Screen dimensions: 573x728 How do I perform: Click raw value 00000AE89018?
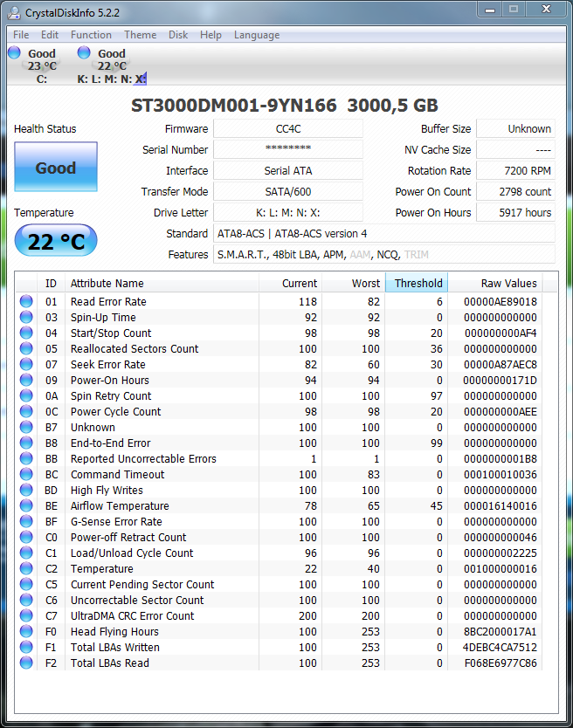[x=500, y=302]
